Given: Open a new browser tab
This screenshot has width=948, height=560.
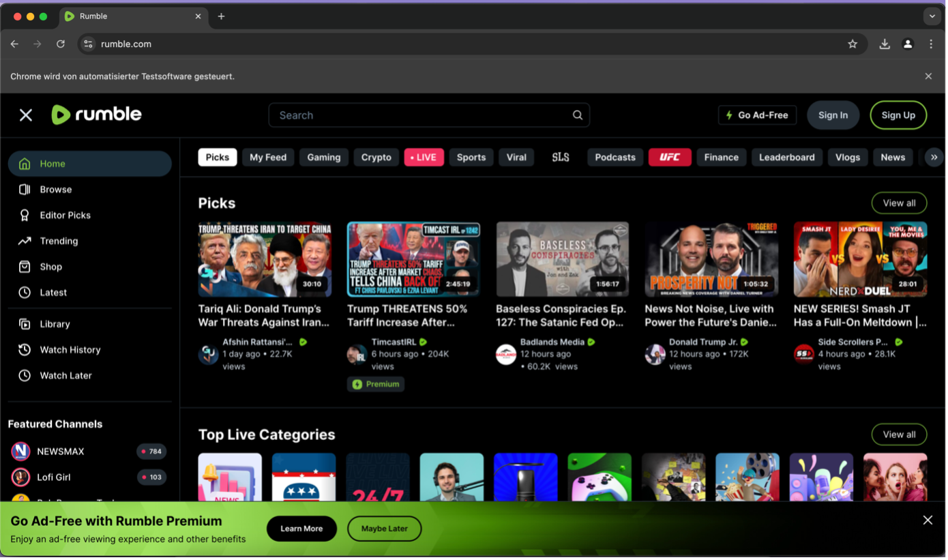Looking at the screenshot, I should coord(221,16).
